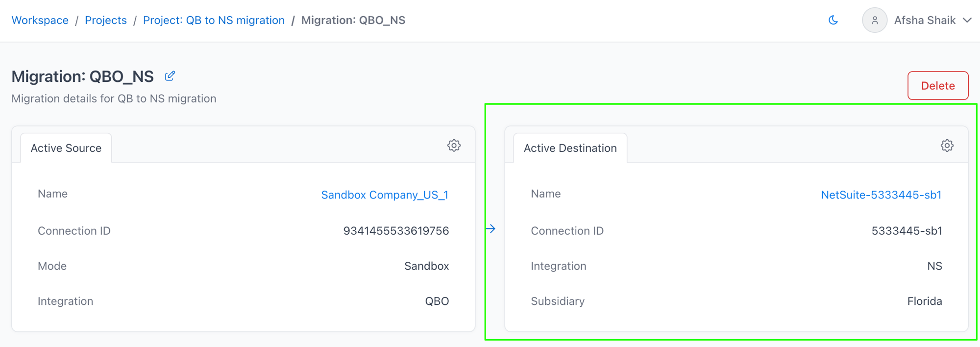Click user avatar icon
The image size is (980, 347).
tap(875, 20)
